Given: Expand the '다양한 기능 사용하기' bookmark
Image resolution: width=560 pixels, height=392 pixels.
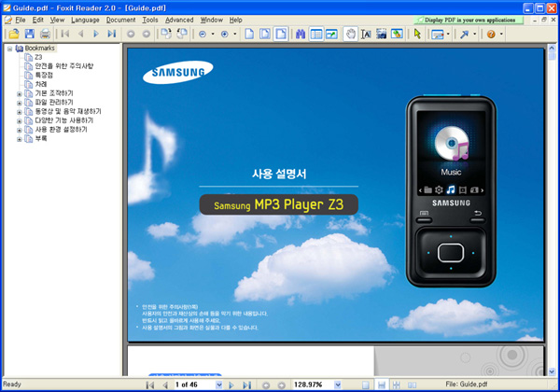Looking at the screenshot, I should [x=20, y=121].
